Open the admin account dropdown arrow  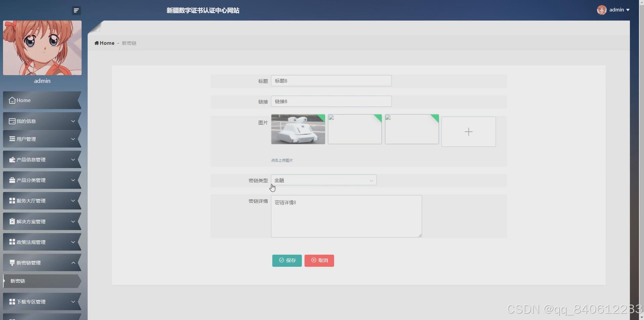(628, 10)
